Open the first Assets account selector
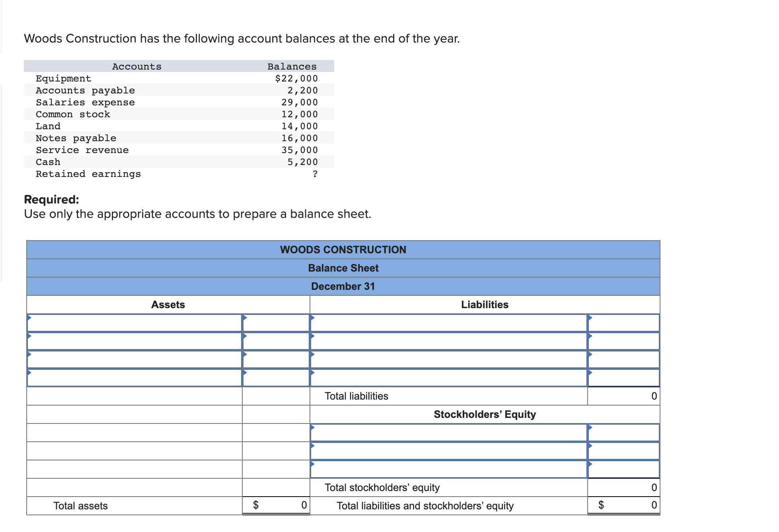The image size is (779, 532). [x=135, y=323]
